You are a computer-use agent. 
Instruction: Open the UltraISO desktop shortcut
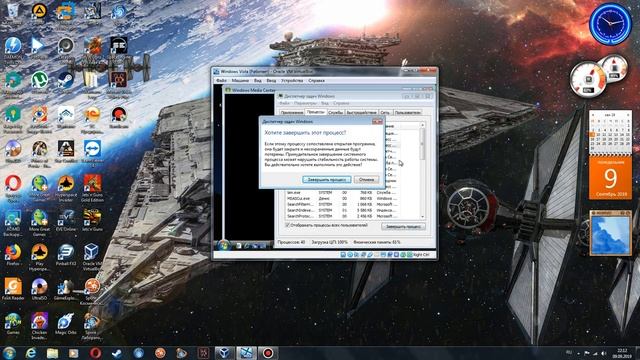coord(40,289)
